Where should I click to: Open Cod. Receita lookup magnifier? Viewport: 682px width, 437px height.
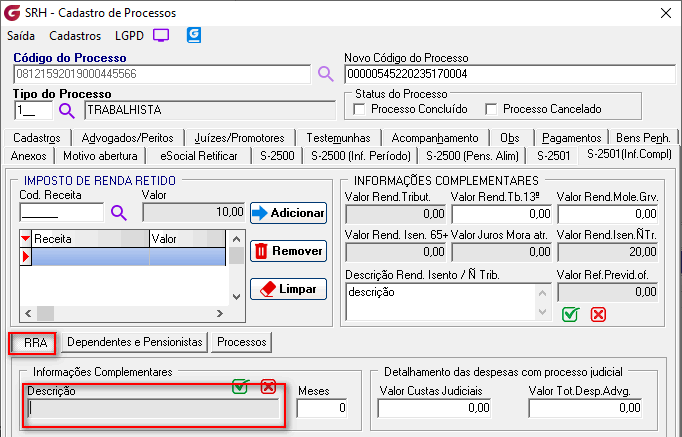tap(119, 213)
